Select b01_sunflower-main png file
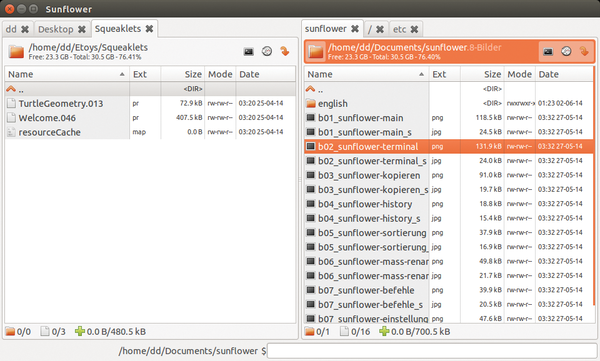The height and width of the screenshot is (361, 600). (x=448, y=118)
